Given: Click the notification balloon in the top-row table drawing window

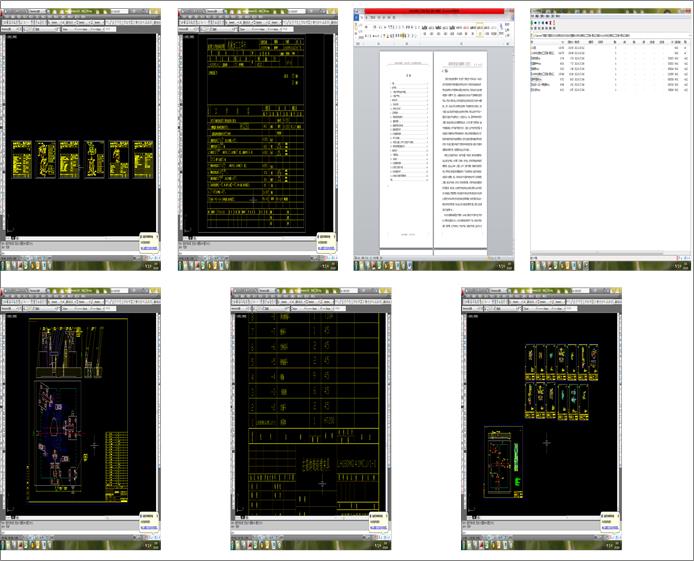Looking at the screenshot, I should tap(326, 240).
